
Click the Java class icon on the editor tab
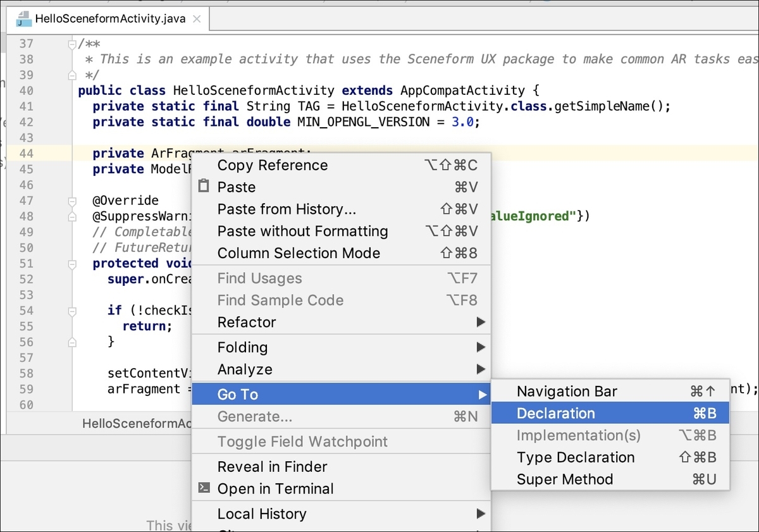click(x=25, y=19)
